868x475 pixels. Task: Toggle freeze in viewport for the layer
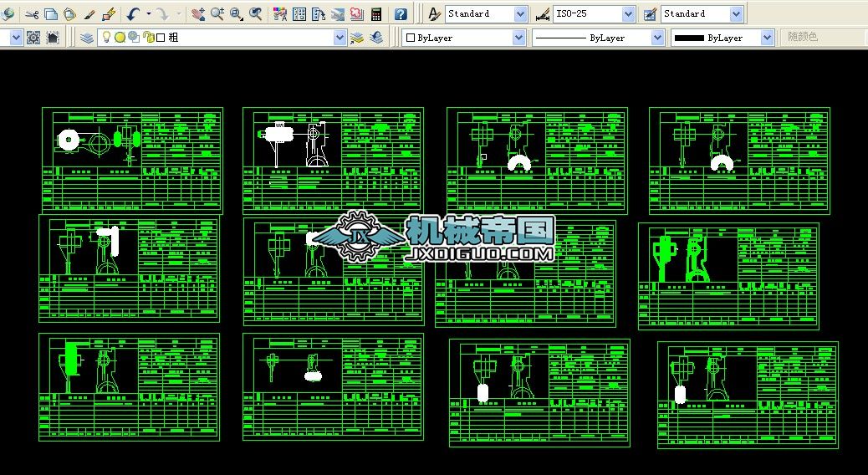[x=134, y=37]
